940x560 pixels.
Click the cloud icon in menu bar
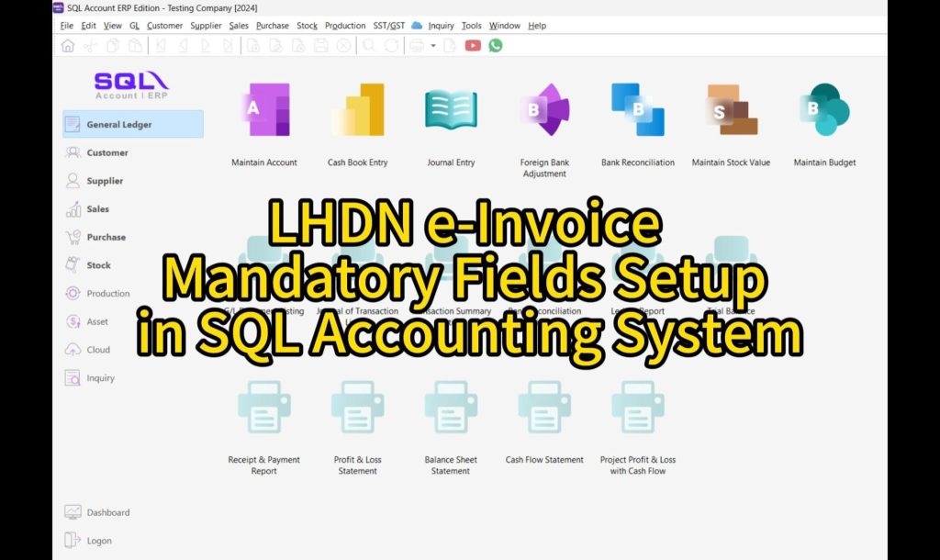point(417,25)
